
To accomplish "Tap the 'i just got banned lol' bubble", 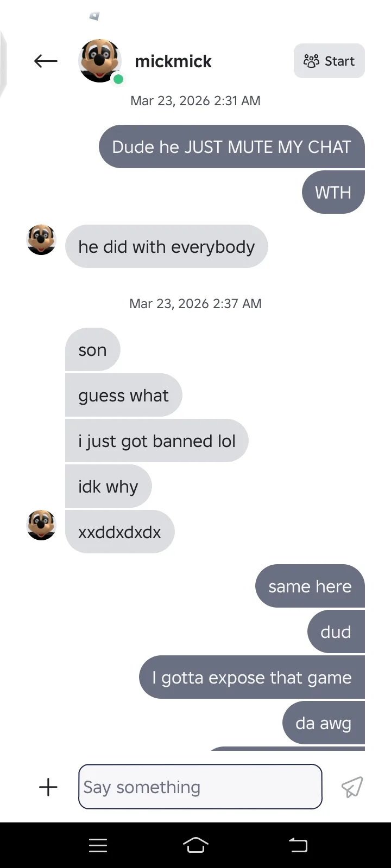I will point(157,441).
